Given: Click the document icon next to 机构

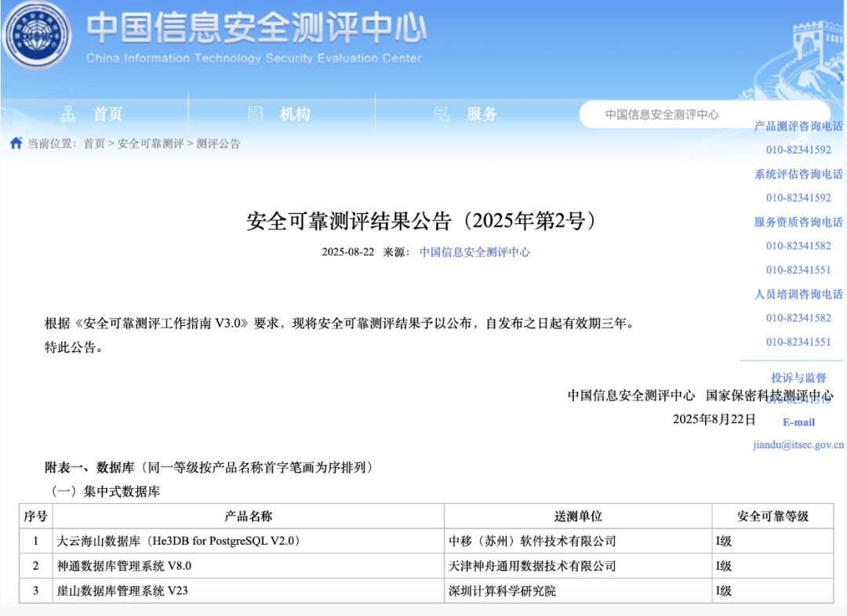Looking at the screenshot, I should click(256, 114).
